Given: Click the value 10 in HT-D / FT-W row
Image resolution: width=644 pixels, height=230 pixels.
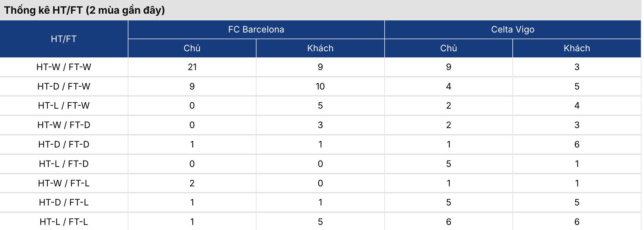Looking at the screenshot, I should point(320,86).
